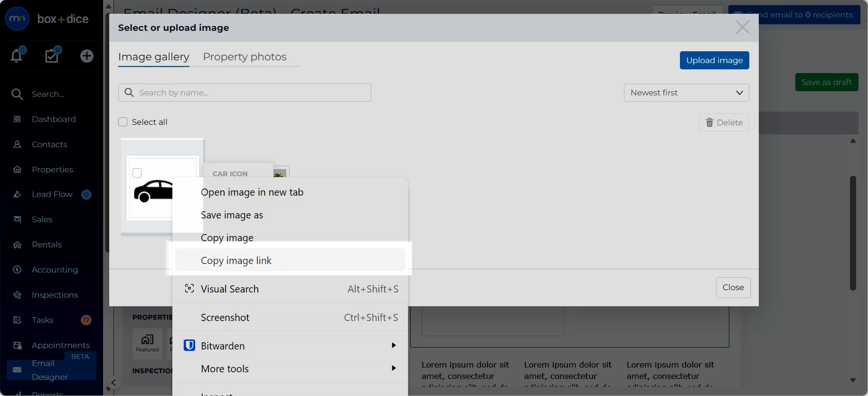Check the car icon image checkbox
Image resolution: width=868 pixels, height=396 pixels.
pyautogui.click(x=137, y=173)
